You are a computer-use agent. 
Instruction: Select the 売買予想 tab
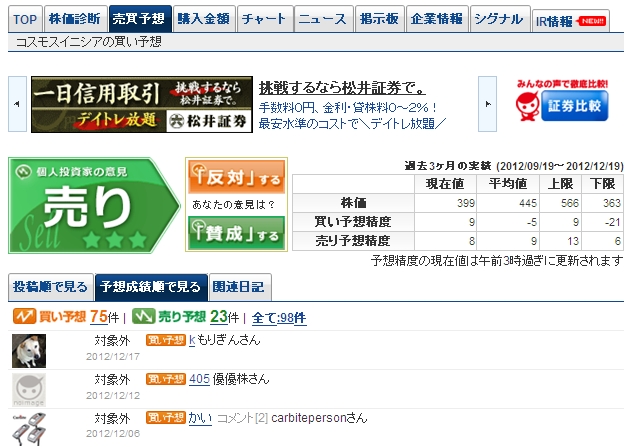coord(140,19)
